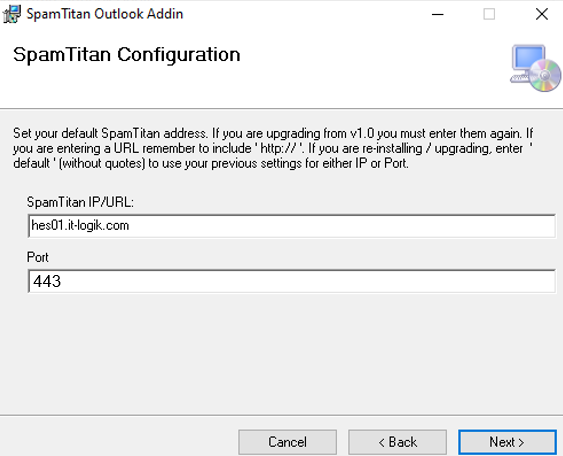Click the empty grey area below the Port field
Viewport: 563px width, 456px height.
click(282, 354)
